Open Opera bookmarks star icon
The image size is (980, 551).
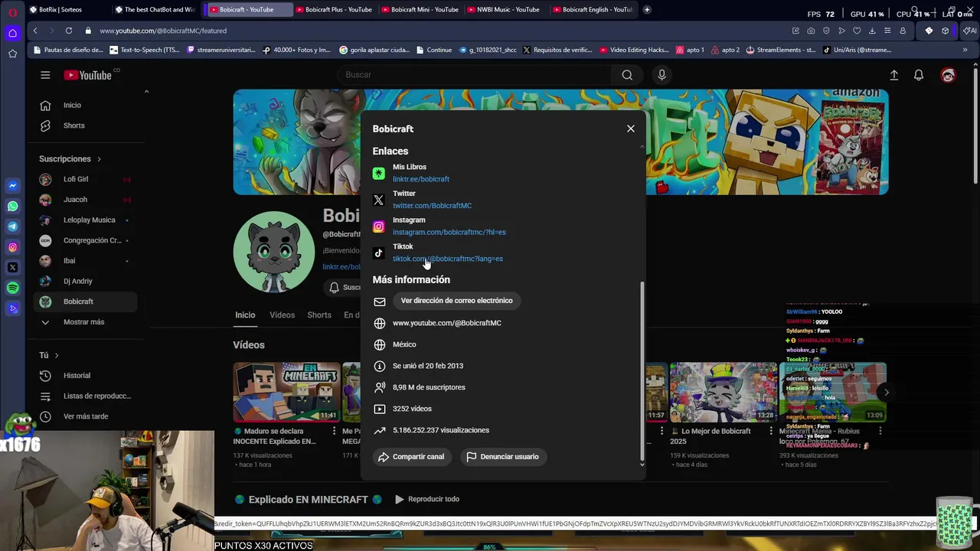point(12,54)
